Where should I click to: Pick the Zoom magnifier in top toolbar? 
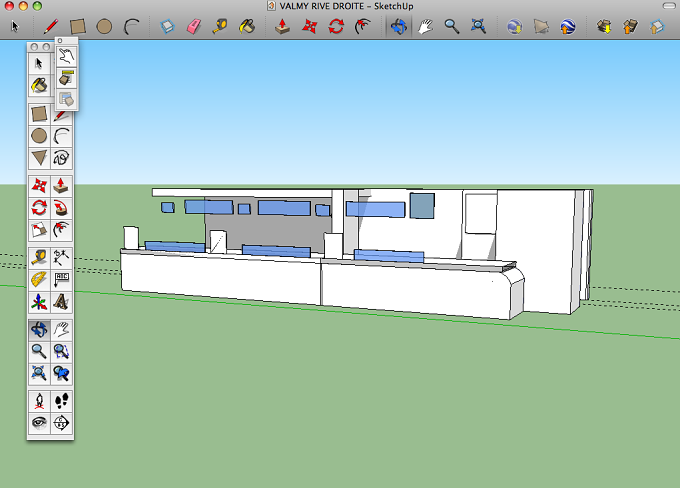click(x=452, y=26)
